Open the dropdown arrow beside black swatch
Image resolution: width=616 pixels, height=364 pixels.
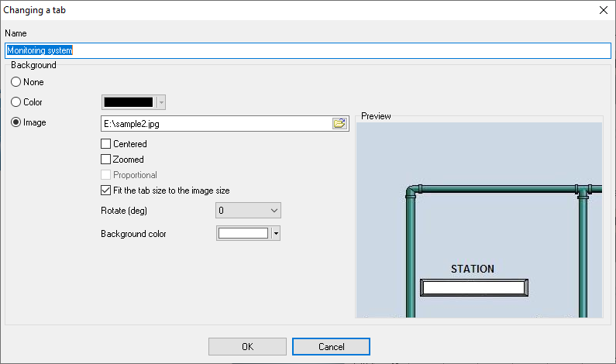(161, 102)
